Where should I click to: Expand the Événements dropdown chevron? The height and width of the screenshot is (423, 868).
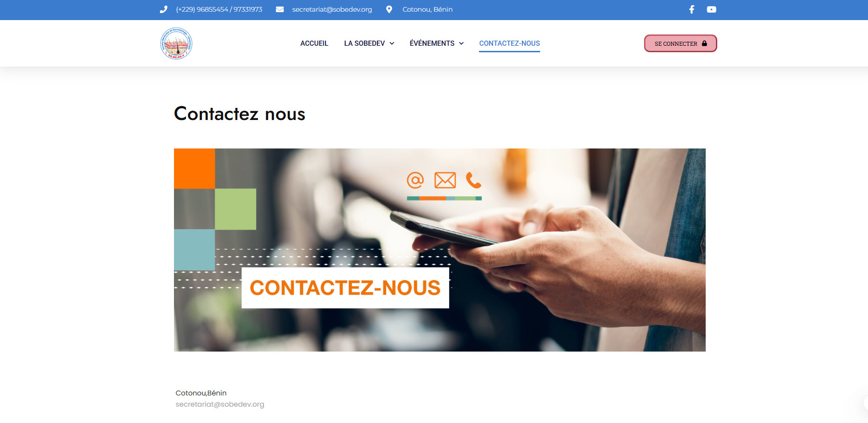[461, 43]
